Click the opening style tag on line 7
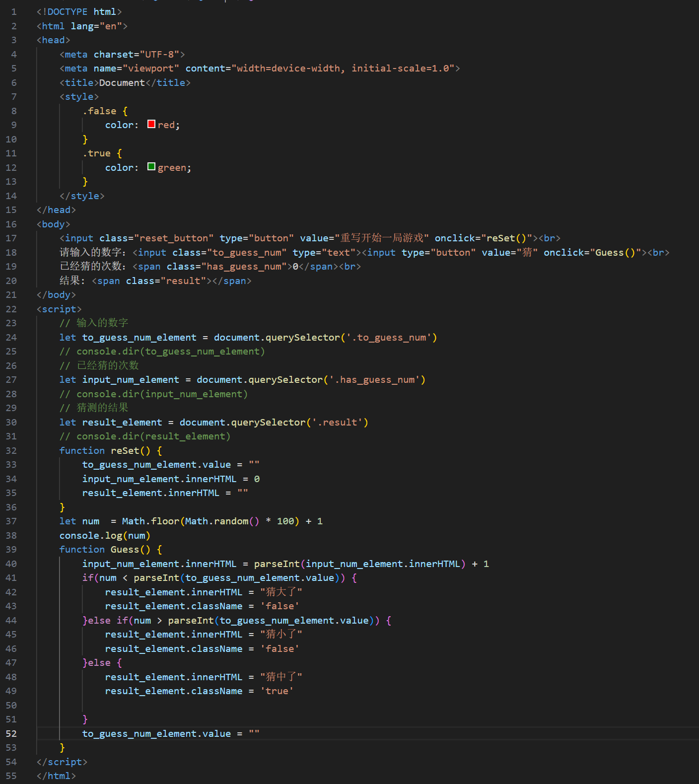 pos(79,96)
